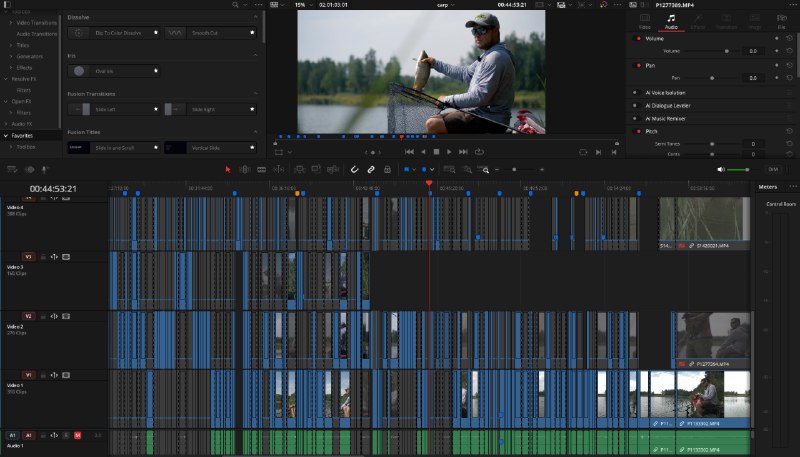Enable AI Dialogue Leveler
The height and width of the screenshot is (457, 800).
636,106
